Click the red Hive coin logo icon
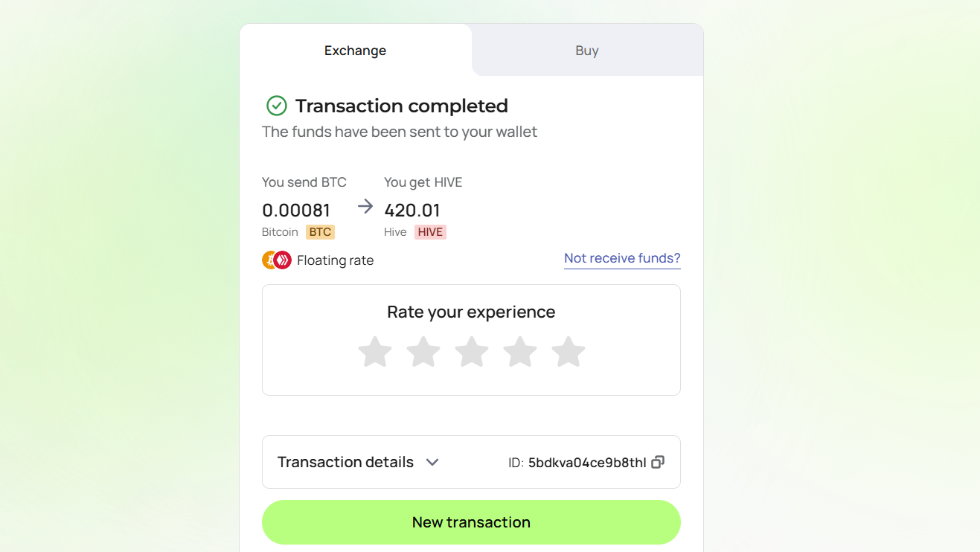This screenshot has height=552, width=980. [x=283, y=260]
